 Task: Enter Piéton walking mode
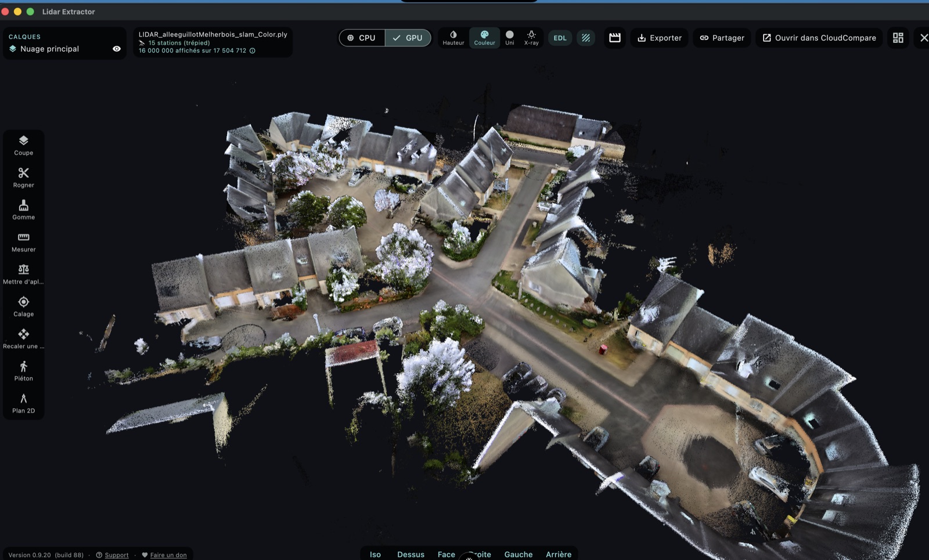coord(23,371)
